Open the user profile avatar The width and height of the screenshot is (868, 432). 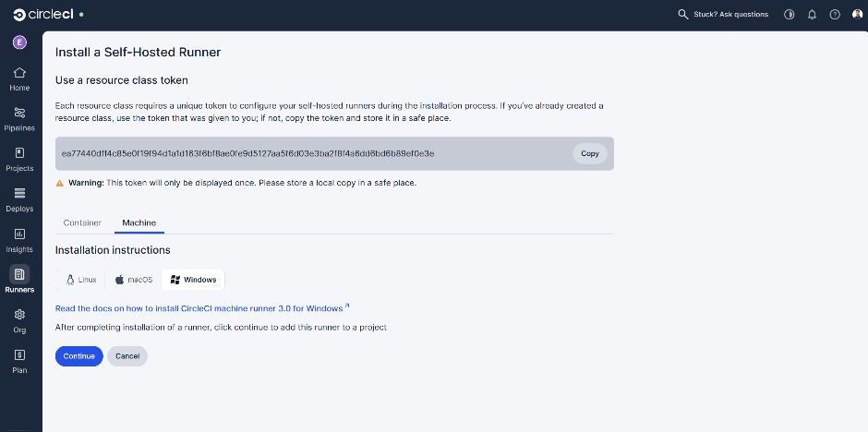[858, 15]
